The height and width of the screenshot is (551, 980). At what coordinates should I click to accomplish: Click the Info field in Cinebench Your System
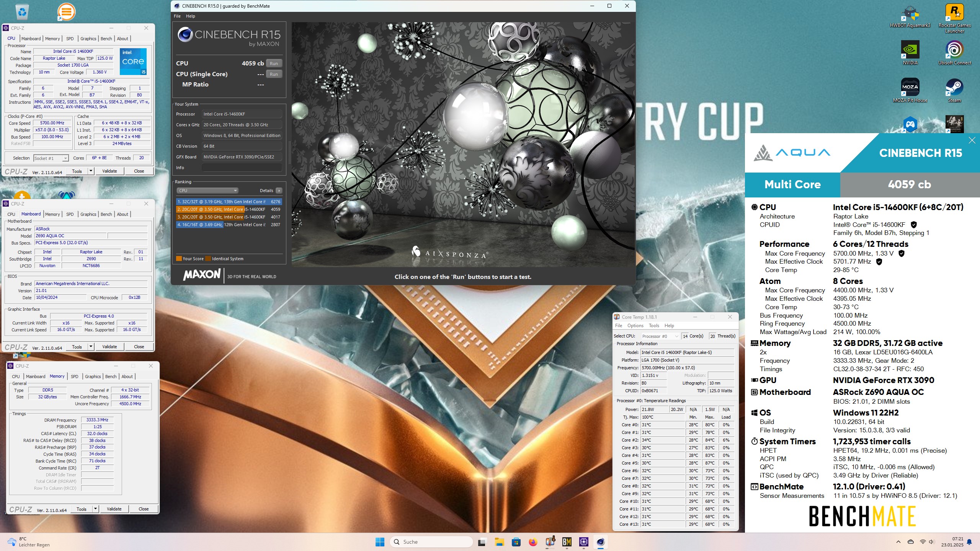click(x=242, y=168)
